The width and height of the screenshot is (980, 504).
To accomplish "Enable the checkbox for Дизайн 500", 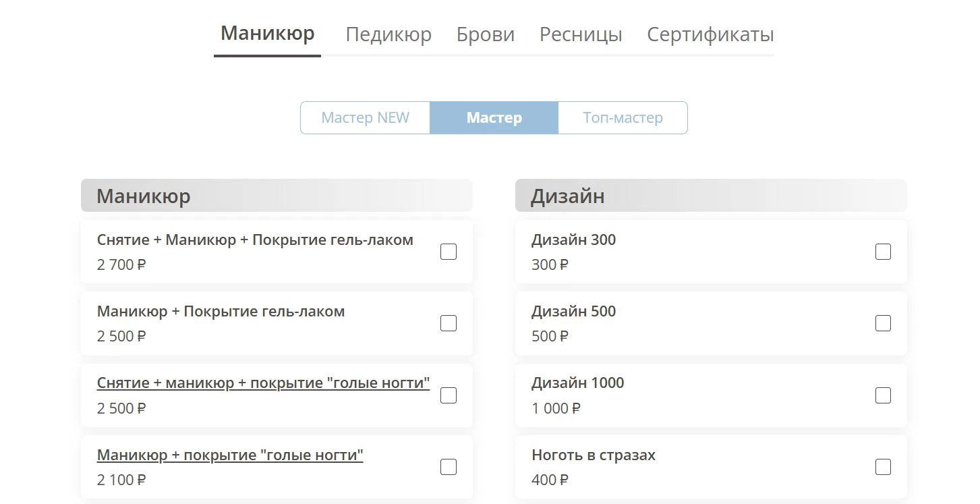I will pyautogui.click(x=883, y=323).
